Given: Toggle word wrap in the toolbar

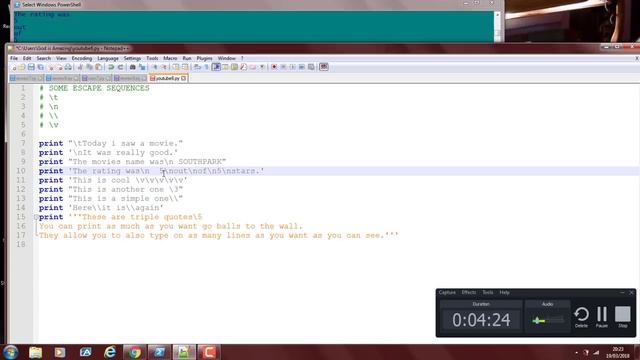Looking at the screenshot, I should (198, 67).
